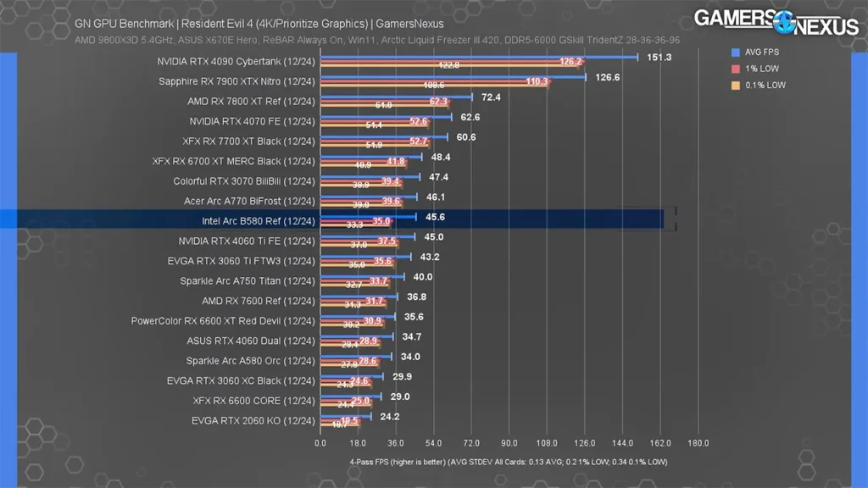This screenshot has width=868, height=488.
Task: Select the 29.9 average FPS value
Action: pos(402,376)
